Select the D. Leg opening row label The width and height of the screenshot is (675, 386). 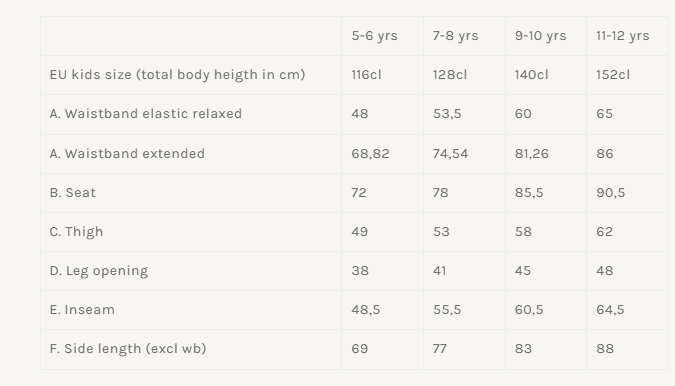(99, 271)
